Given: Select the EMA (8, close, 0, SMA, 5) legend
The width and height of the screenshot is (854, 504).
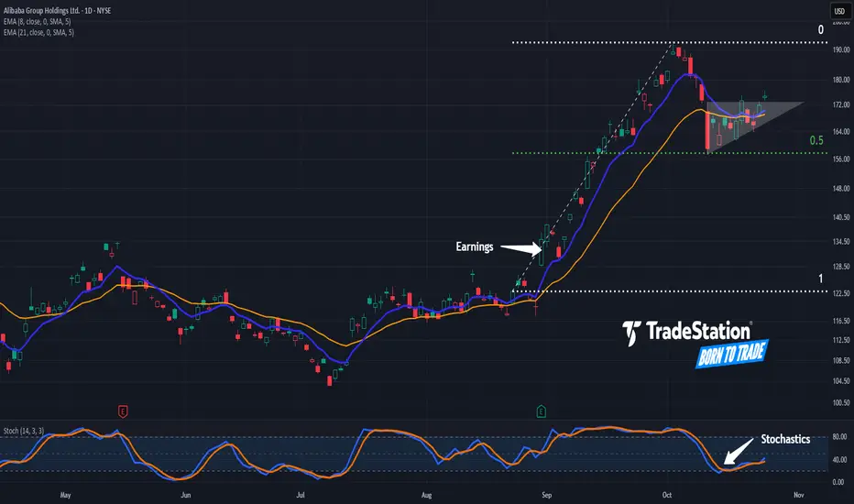Looking at the screenshot, I should [x=37, y=21].
